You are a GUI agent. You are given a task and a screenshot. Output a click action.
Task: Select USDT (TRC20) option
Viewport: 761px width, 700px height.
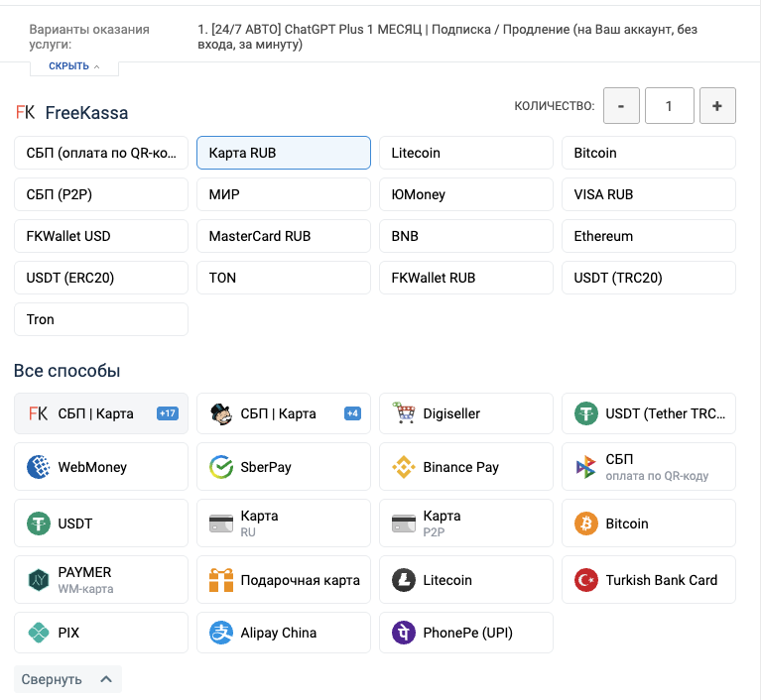tap(649, 278)
